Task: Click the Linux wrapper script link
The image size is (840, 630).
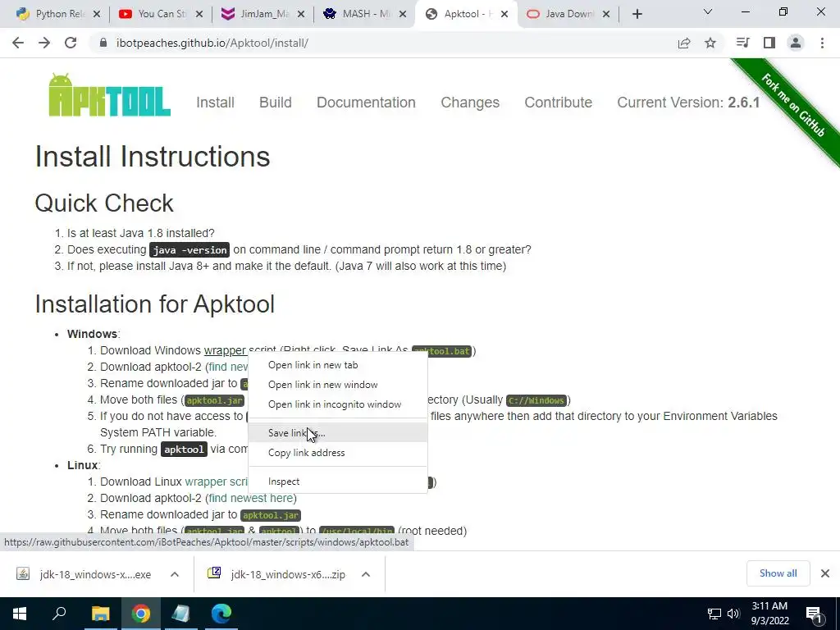Action: [217, 482]
